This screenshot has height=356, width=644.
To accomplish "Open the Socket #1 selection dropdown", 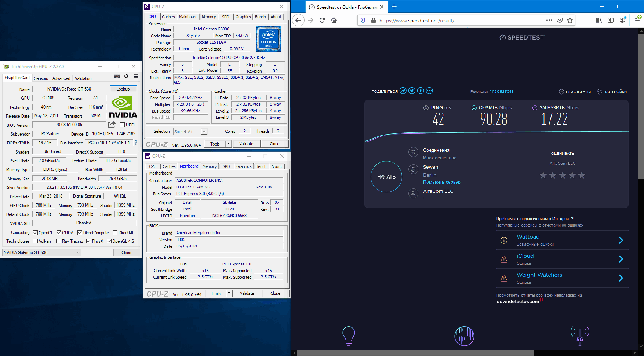I will point(190,132).
